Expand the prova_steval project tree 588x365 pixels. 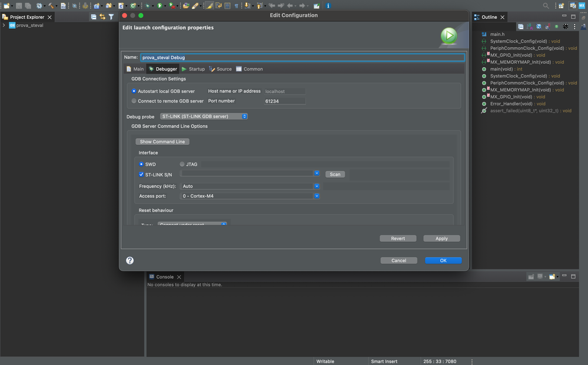click(4, 25)
